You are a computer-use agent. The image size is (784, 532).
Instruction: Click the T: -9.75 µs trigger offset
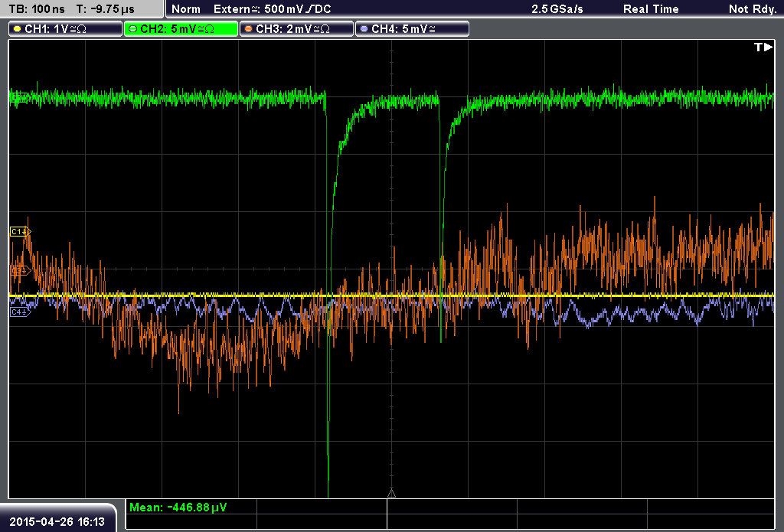105,9
